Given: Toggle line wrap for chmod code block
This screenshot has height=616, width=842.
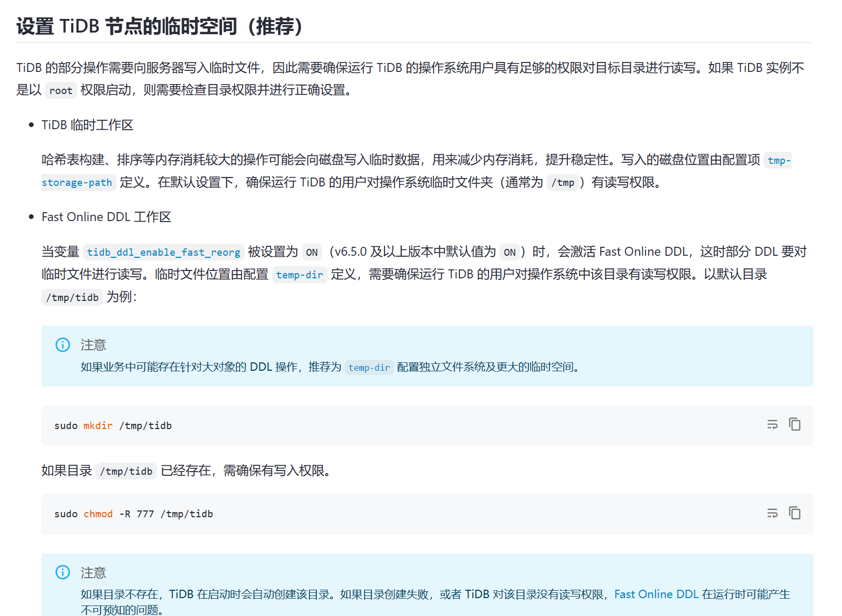Looking at the screenshot, I should [772, 513].
